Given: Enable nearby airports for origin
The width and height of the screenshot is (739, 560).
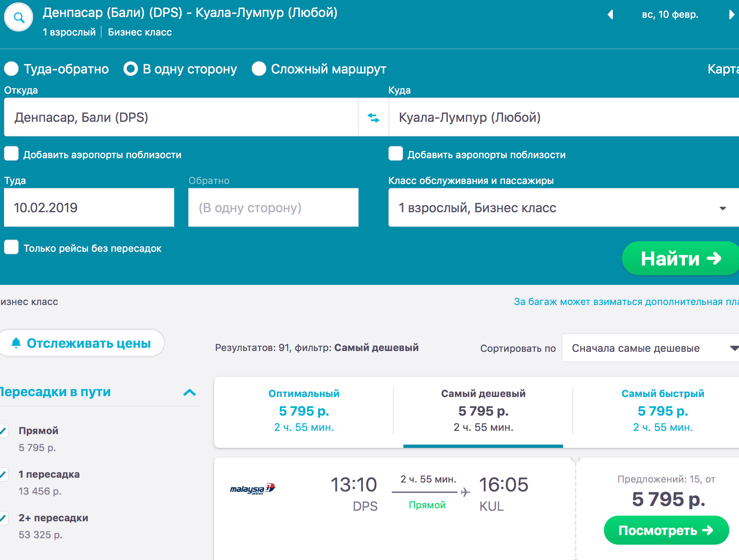Looking at the screenshot, I should [11, 154].
